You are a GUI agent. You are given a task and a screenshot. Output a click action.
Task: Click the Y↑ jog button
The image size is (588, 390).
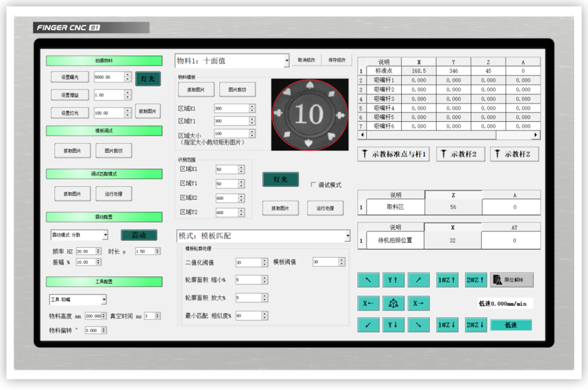click(x=393, y=280)
